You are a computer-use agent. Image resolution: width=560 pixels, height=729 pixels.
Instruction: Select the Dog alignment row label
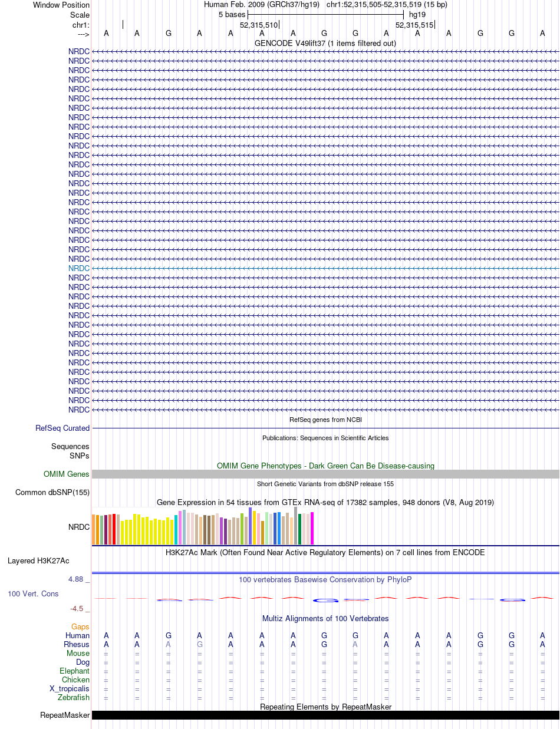click(x=83, y=662)
